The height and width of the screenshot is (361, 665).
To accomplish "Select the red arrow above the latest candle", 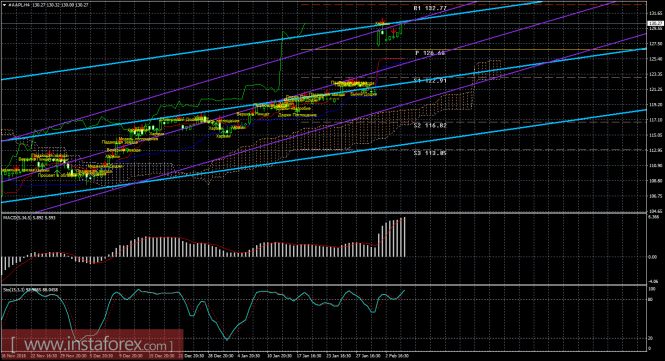I will 383,21.
